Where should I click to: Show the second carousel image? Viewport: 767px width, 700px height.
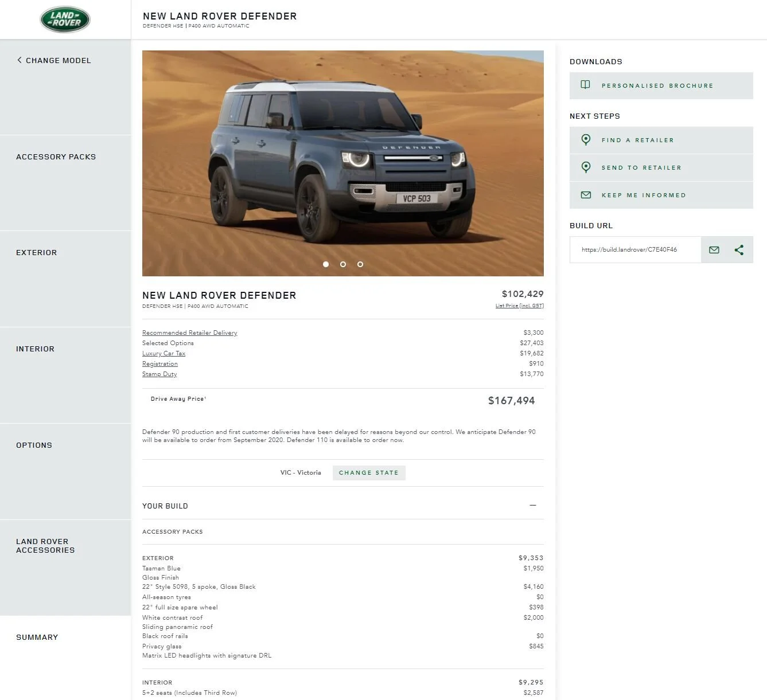pos(343,264)
